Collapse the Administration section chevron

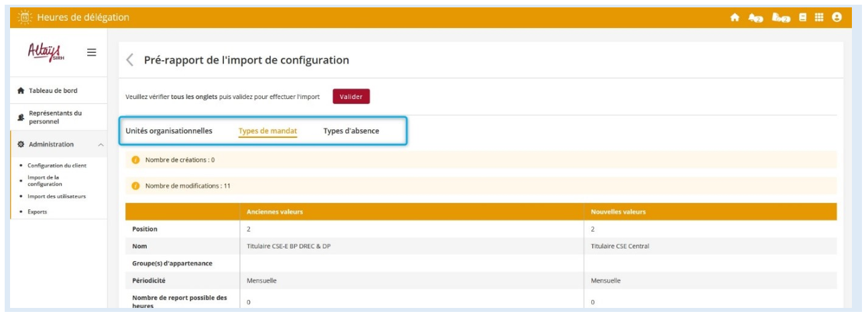[x=101, y=145]
